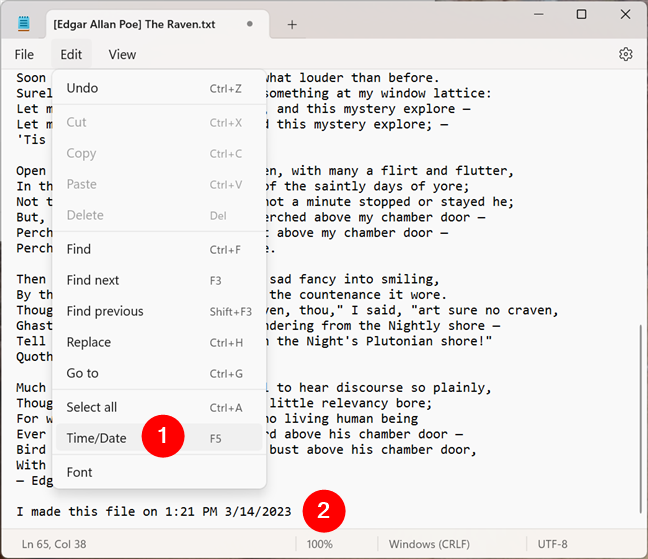
Task: Click the Ln 65, Col 38 status indicator
Action: click(x=54, y=544)
